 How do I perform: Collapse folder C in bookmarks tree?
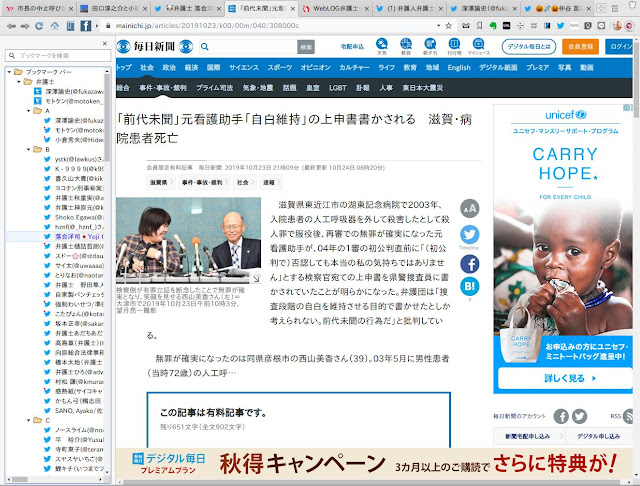click(29, 420)
